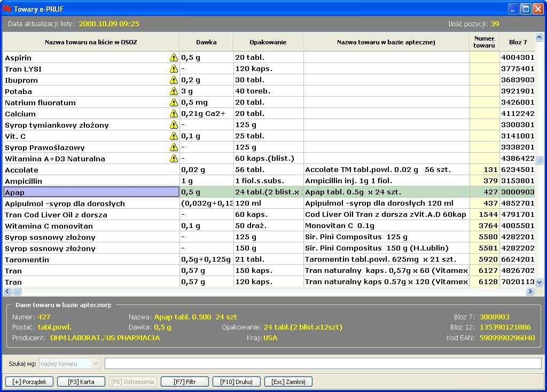Viewport: 547px width, 392px height.
Task: Click warning icon in Witamina A+D3 Naturalna row
Action: (x=174, y=158)
